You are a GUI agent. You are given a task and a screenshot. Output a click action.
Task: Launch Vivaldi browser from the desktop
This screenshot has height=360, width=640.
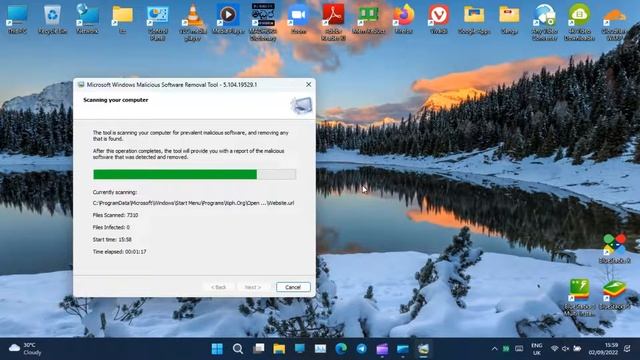pos(439,20)
